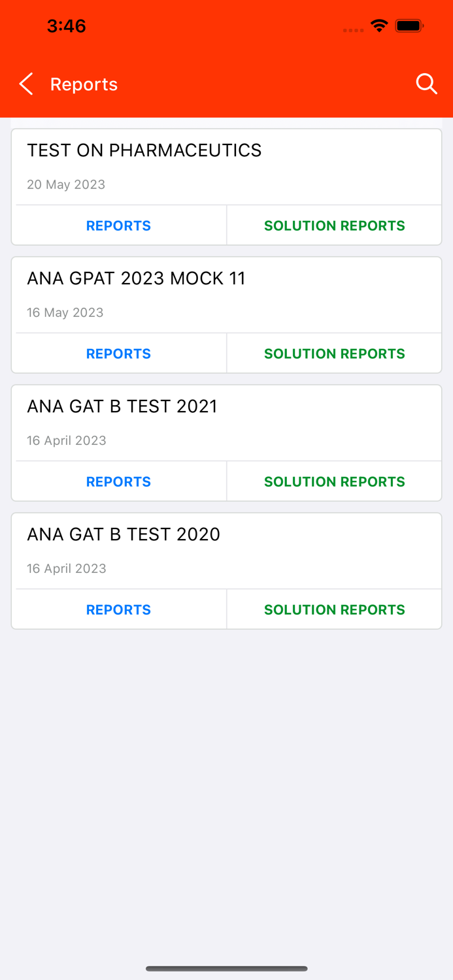Open the ANA GAT B TEST 2020 card

coord(226,550)
